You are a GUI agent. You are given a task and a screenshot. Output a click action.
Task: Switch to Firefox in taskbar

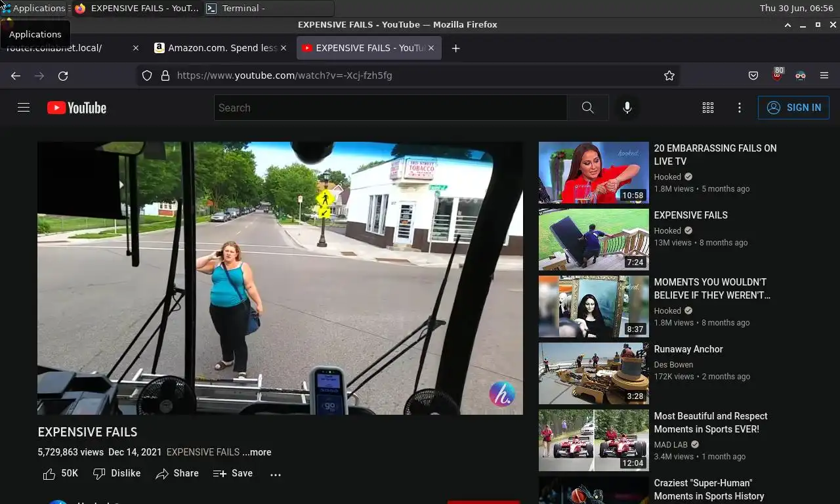coord(136,9)
